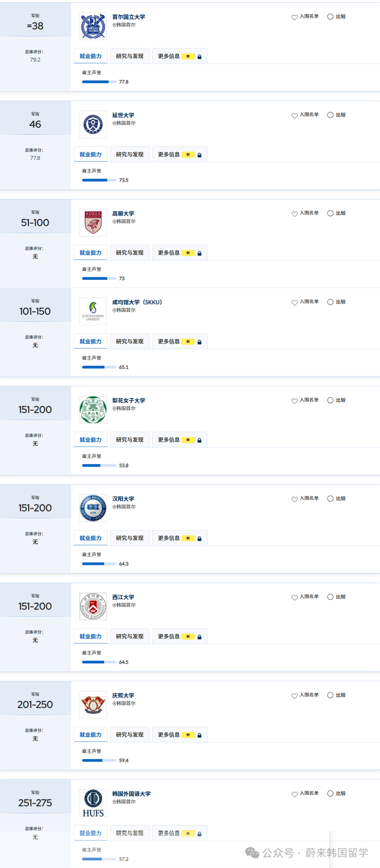
Task: Click the heart icon for 汉阳大学
Action: point(294,499)
